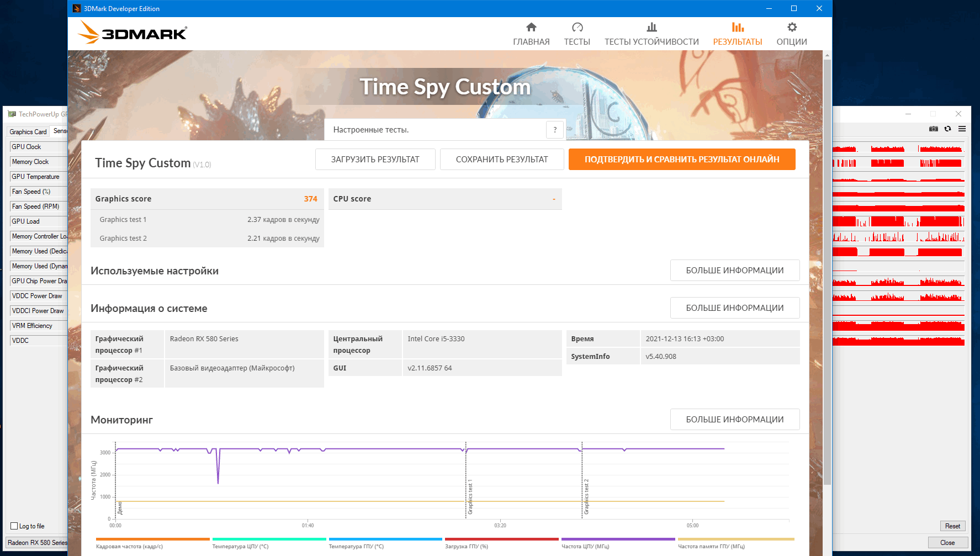Screen dimensions: 980x556
Task: Click the 3DMark title bar app icon
Action: (x=77, y=8)
